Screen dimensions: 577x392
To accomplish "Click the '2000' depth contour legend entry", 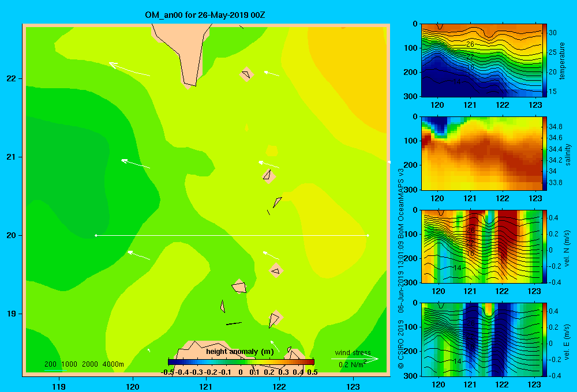I will pos(90,364).
